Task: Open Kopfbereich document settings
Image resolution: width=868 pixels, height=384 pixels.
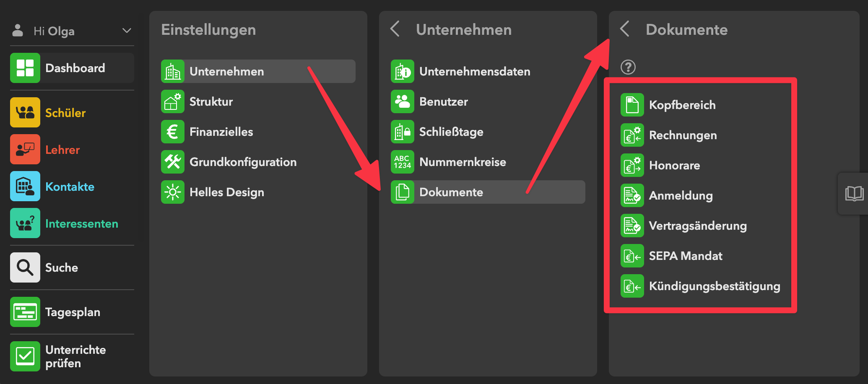Action: [682, 105]
